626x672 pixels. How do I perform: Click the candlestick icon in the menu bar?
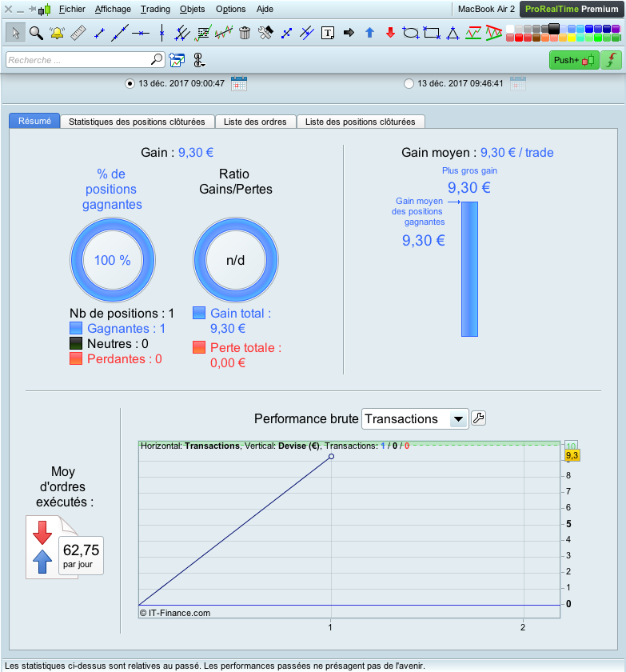pos(45,10)
